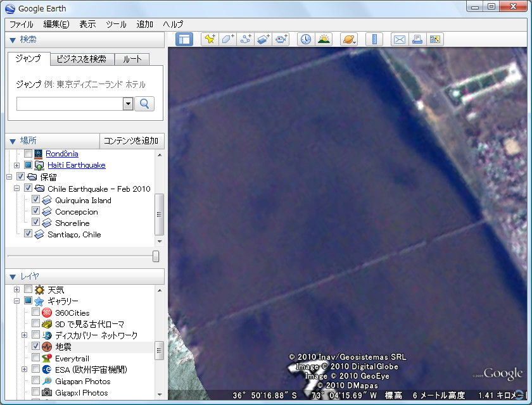Click the places list scroll-up arrow

pyautogui.click(x=160, y=155)
